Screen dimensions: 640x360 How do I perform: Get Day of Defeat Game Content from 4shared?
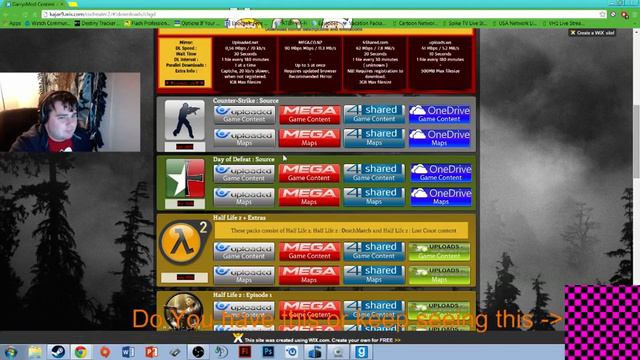[374, 173]
